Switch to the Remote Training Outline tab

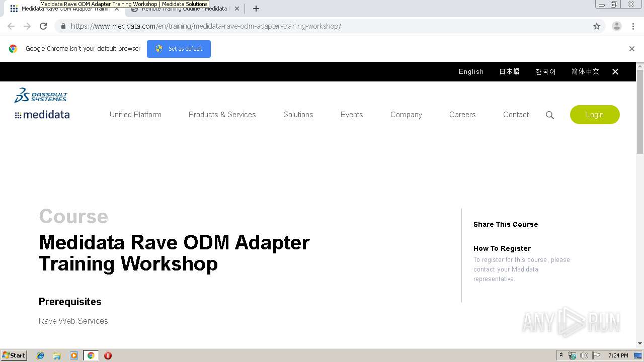[x=184, y=9]
